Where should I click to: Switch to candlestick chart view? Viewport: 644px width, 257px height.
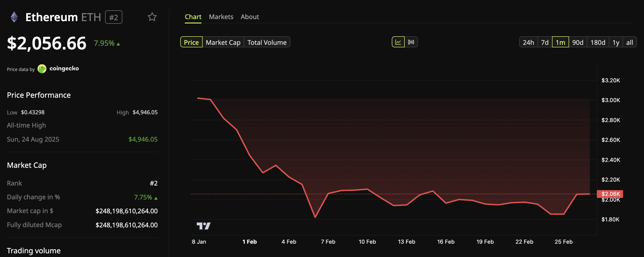click(x=412, y=42)
